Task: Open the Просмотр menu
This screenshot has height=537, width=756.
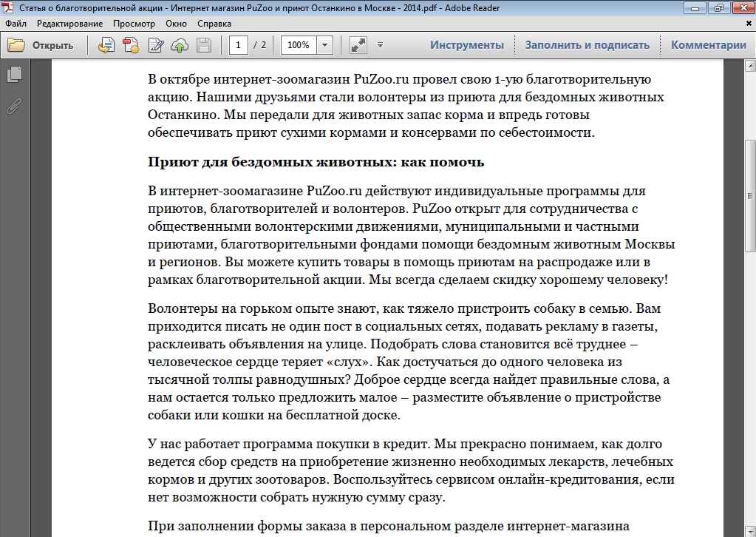Action: pos(134,24)
